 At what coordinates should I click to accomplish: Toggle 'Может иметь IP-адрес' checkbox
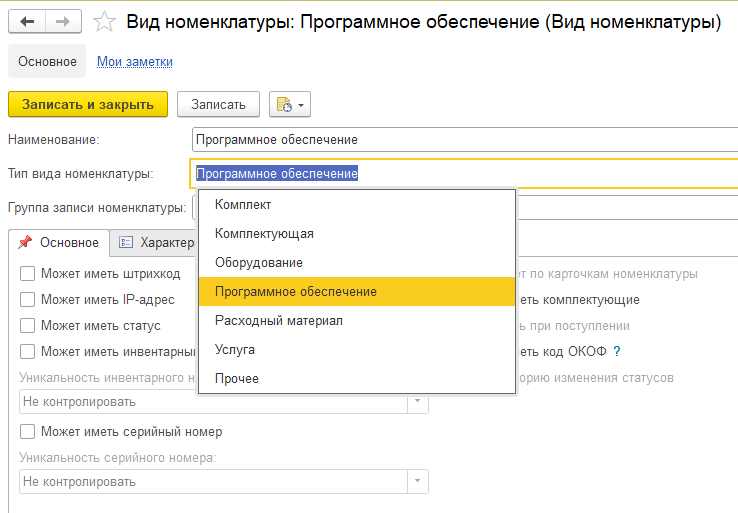(x=28, y=299)
